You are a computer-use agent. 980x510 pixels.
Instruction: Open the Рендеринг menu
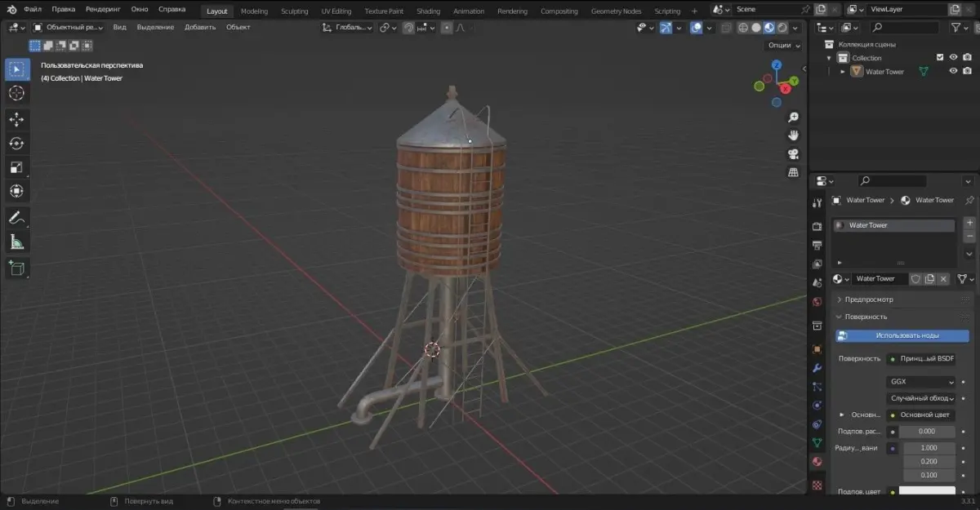coord(103,10)
